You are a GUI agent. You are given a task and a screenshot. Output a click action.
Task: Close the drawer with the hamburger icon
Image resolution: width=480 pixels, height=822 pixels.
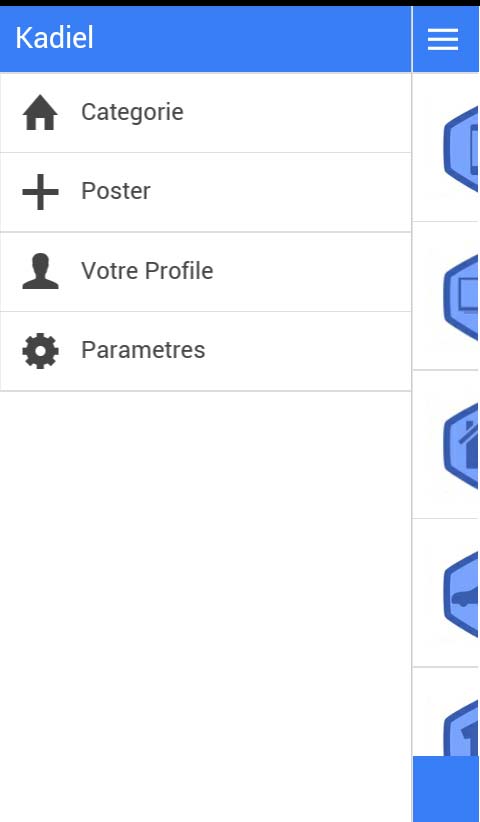443,39
